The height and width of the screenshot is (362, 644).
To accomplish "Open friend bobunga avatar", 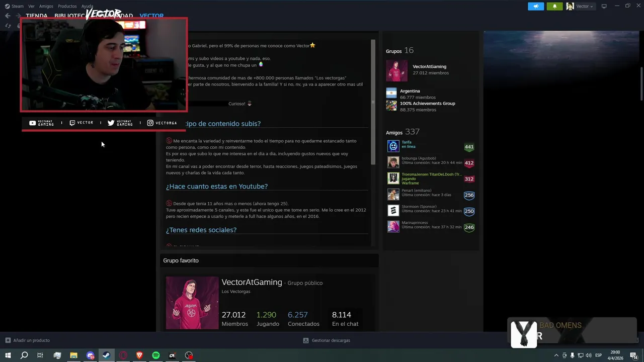I will click(393, 162).
